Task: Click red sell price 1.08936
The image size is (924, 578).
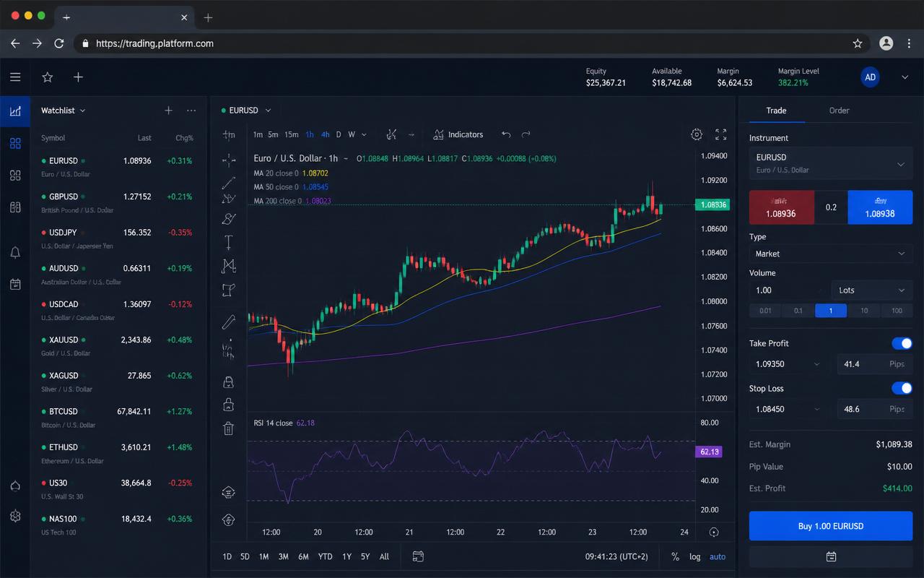Action: [x=781, y=207]
